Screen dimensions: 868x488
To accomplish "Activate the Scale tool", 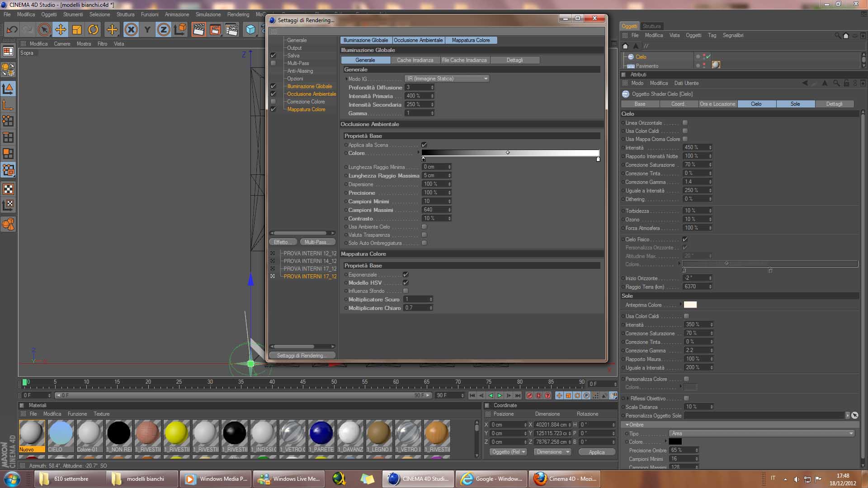I will 77,30.
